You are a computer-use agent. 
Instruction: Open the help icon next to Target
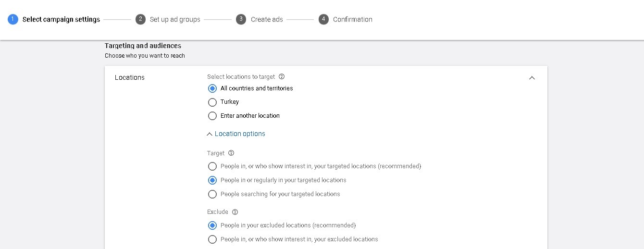click(x=231, y=153)
